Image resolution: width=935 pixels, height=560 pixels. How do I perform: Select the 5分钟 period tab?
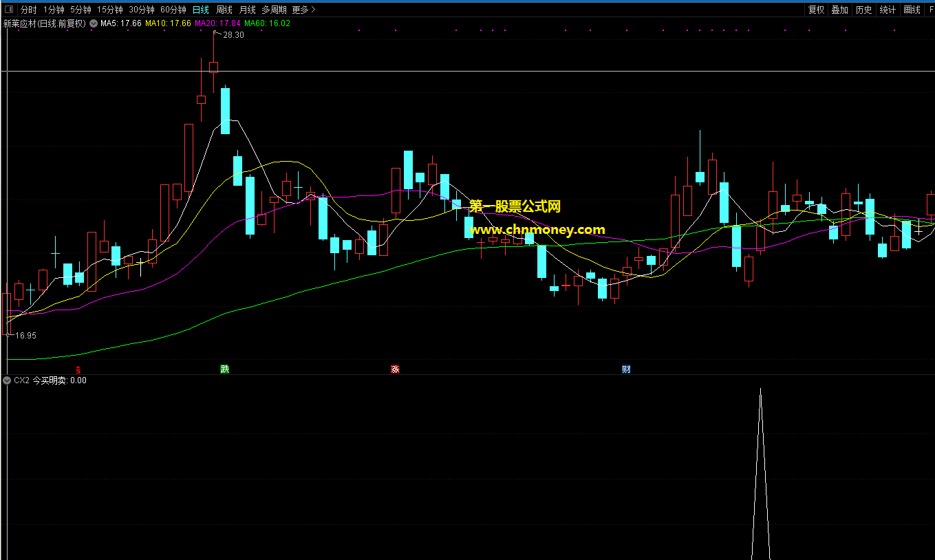point(80,10)
